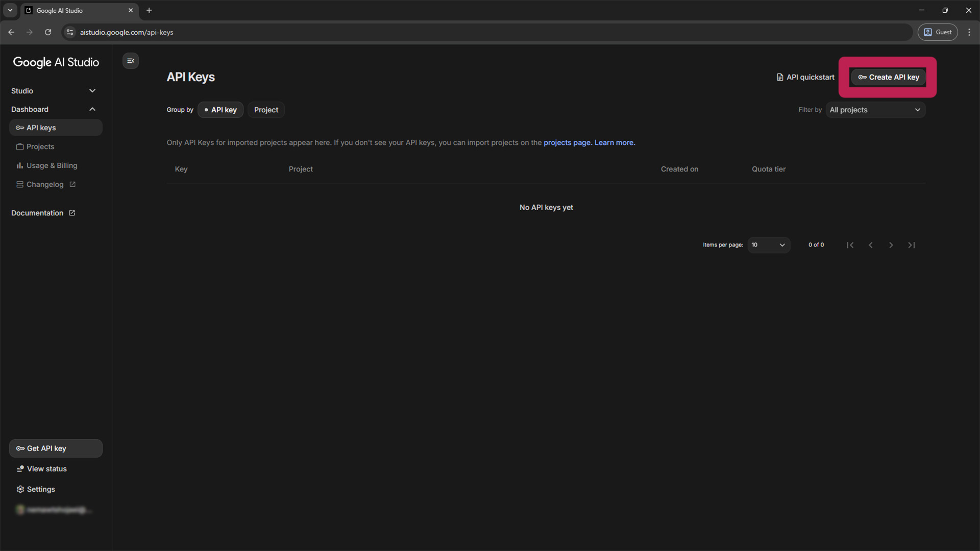Click the browser forward arrow
The height and width of the screenshot is (551, 980).
coord(30,32)
